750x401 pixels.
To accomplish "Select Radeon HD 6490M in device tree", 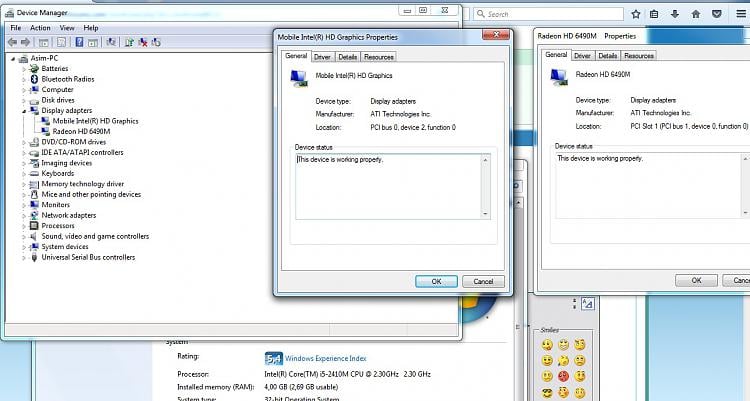I will click(x=81, y=131).
